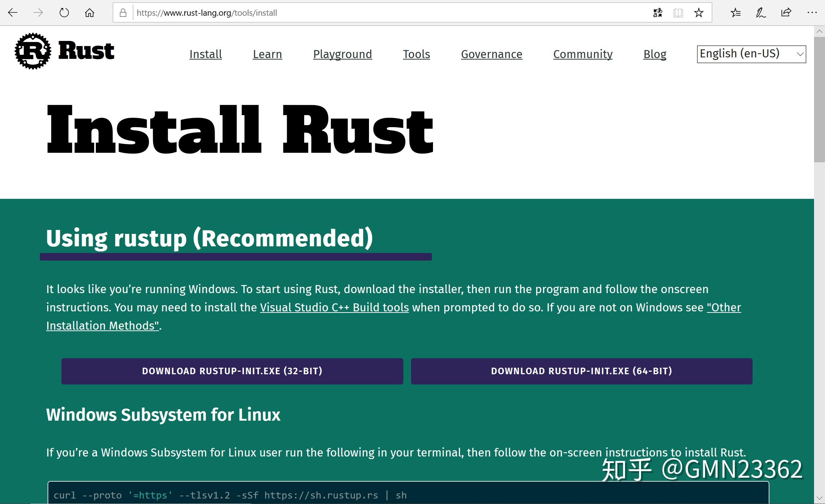This screenshot has width=825, height=504.
Task: Open the Visual Studio C++ Build tools link
Action: tap(334, 307)
